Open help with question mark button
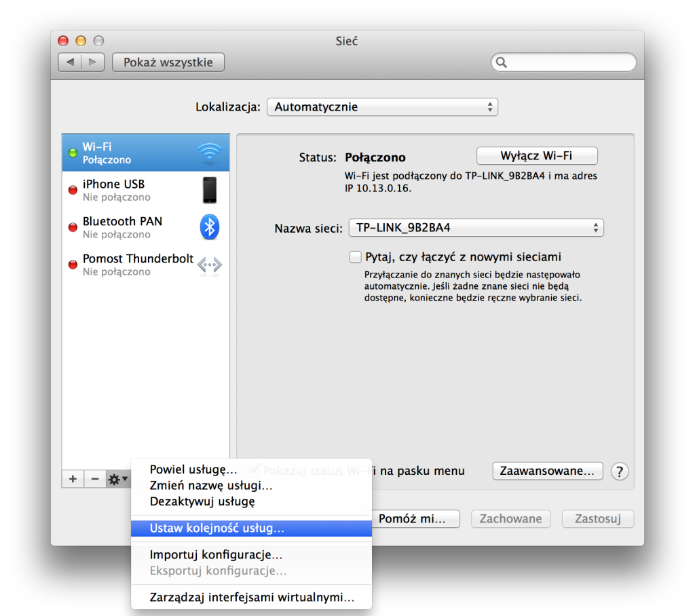 click(618, 471)
